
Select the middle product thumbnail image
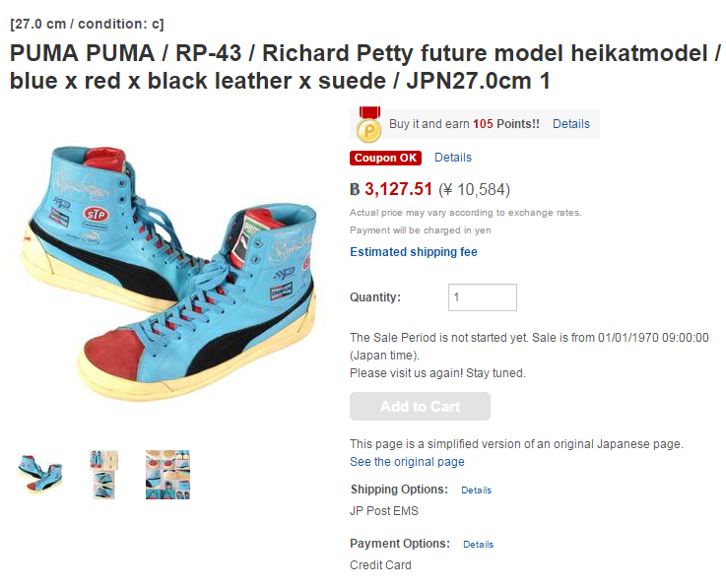[103, 475]
